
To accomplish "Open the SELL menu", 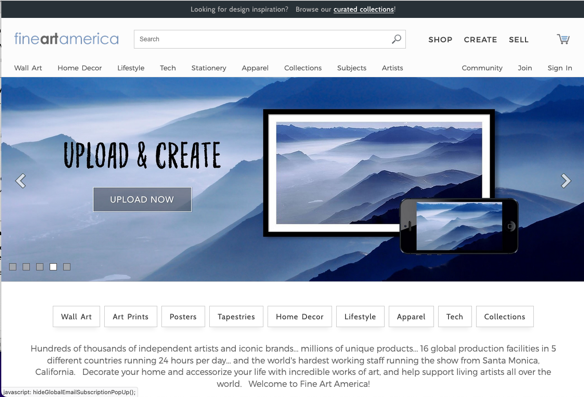I will coord(518,39).
